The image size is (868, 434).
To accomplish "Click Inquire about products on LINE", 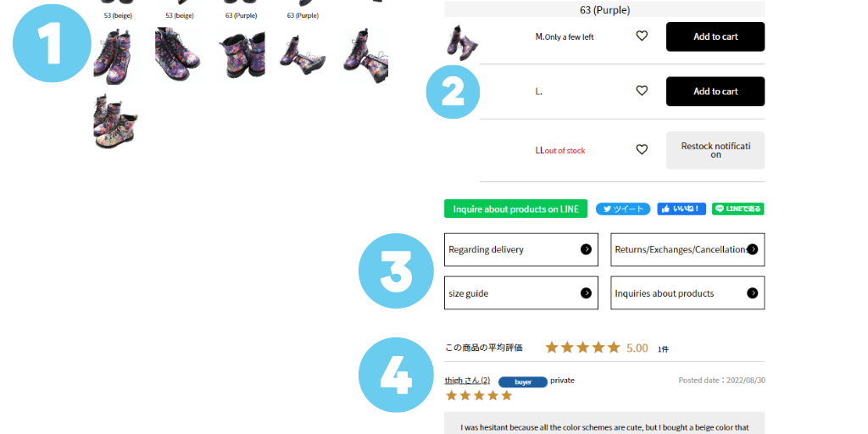I will [515, 209].
